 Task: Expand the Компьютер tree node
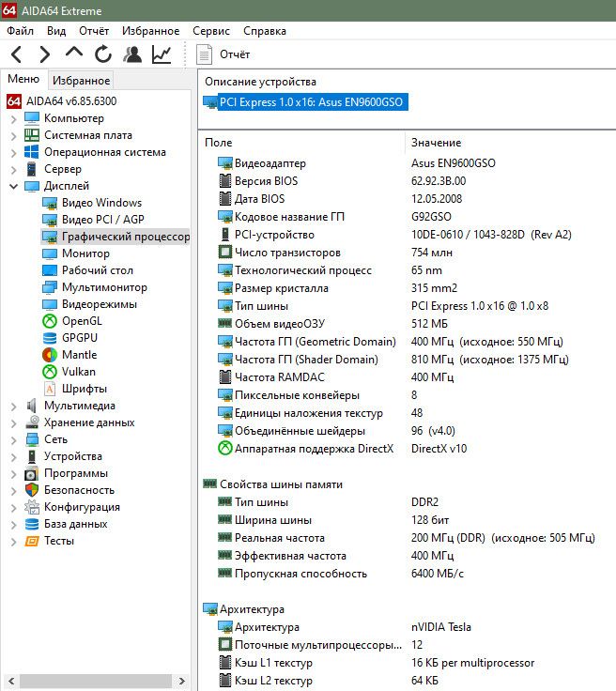13,119
